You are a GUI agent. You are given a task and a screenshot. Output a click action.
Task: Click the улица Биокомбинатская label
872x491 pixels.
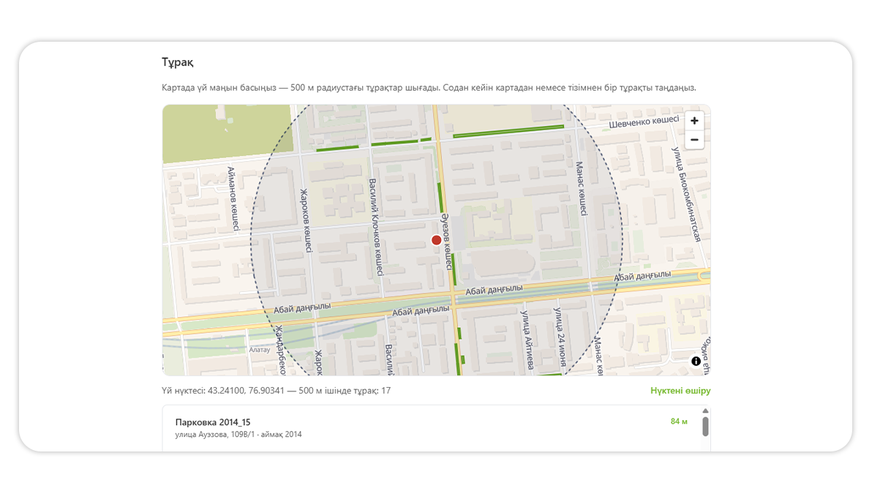(x=686, y=194)
